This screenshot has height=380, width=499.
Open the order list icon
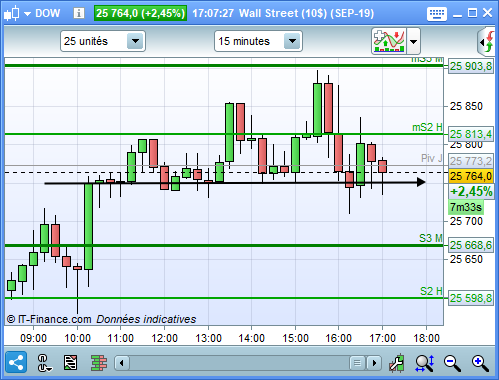70,363
